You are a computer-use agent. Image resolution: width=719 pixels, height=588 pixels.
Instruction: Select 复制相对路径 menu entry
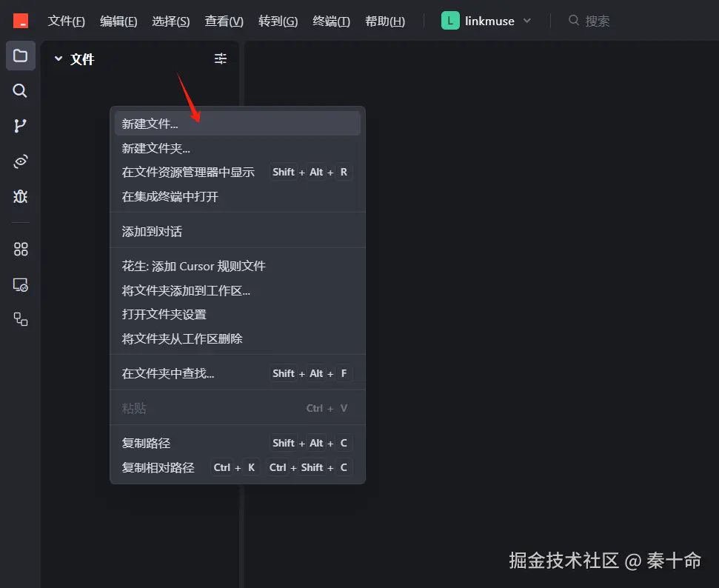[x=238, y=467]
